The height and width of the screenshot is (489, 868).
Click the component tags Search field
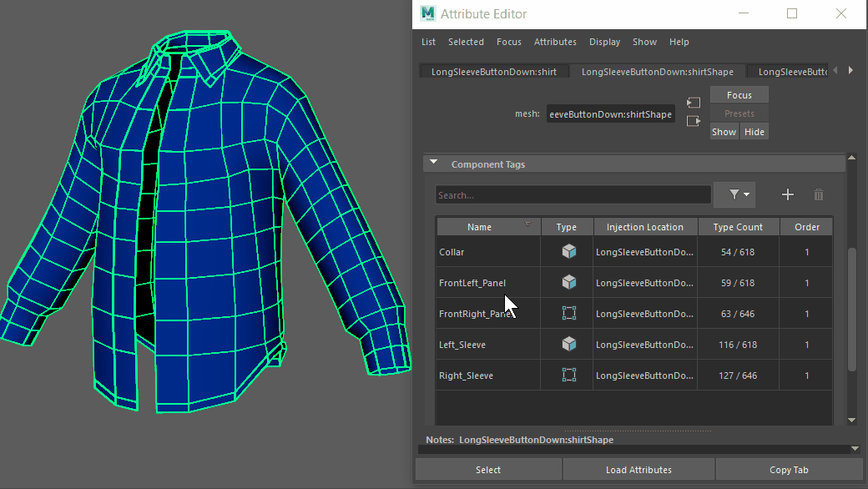click(573, 195)
